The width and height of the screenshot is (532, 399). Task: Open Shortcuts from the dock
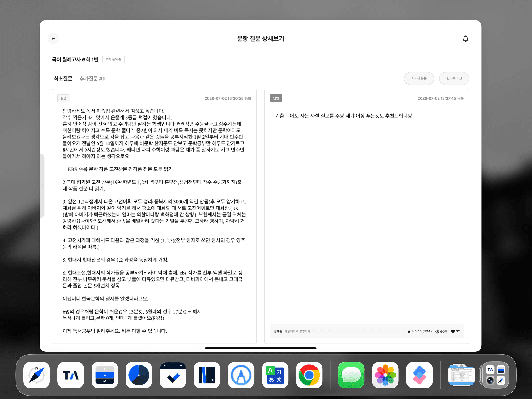pos(419,375)
